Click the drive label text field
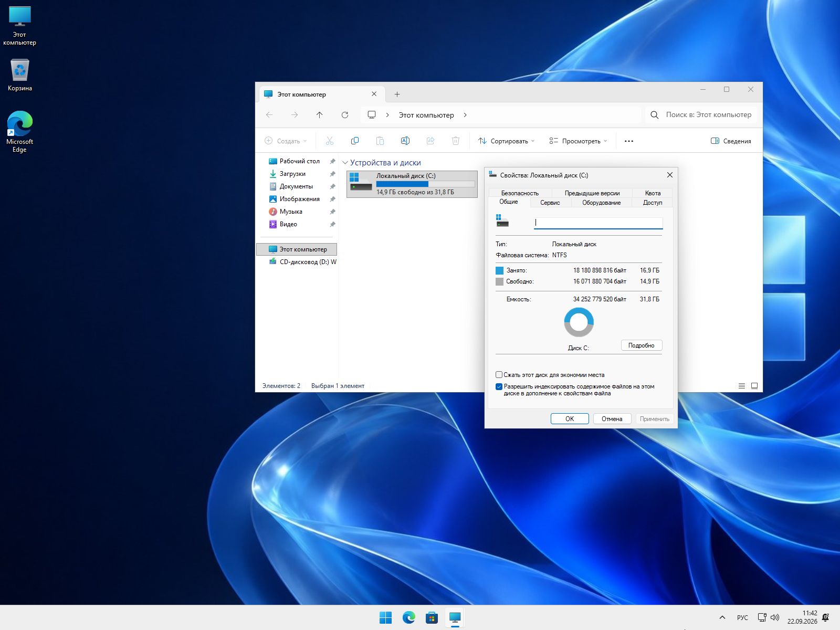The width and height of the screenshot is (840, 630). tap(598, 223)
